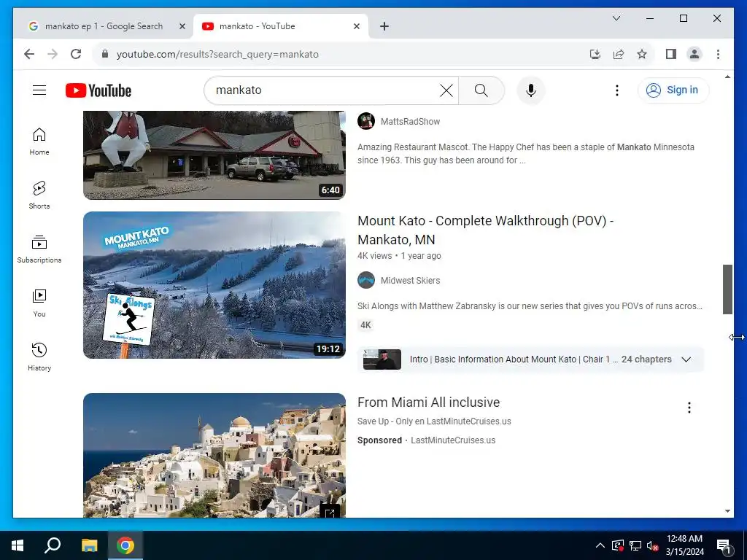
Task: View site information padlock icon
Action: pyautogui.click(x=105, y=54)
